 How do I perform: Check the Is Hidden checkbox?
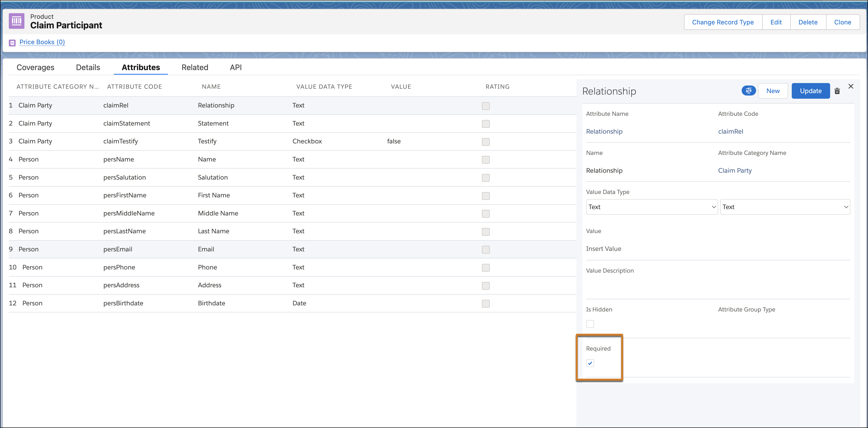(x=590, y=324)
